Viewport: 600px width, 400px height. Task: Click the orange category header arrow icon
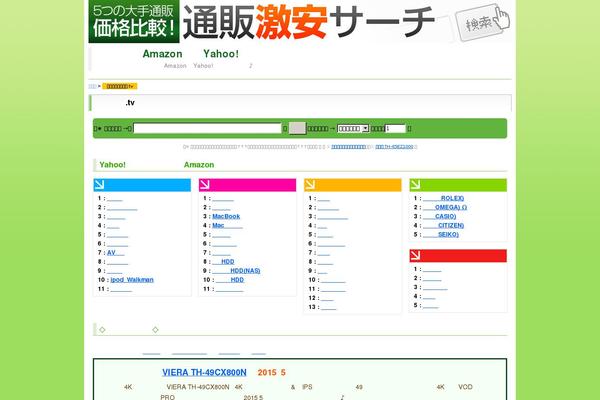point(310,185)
